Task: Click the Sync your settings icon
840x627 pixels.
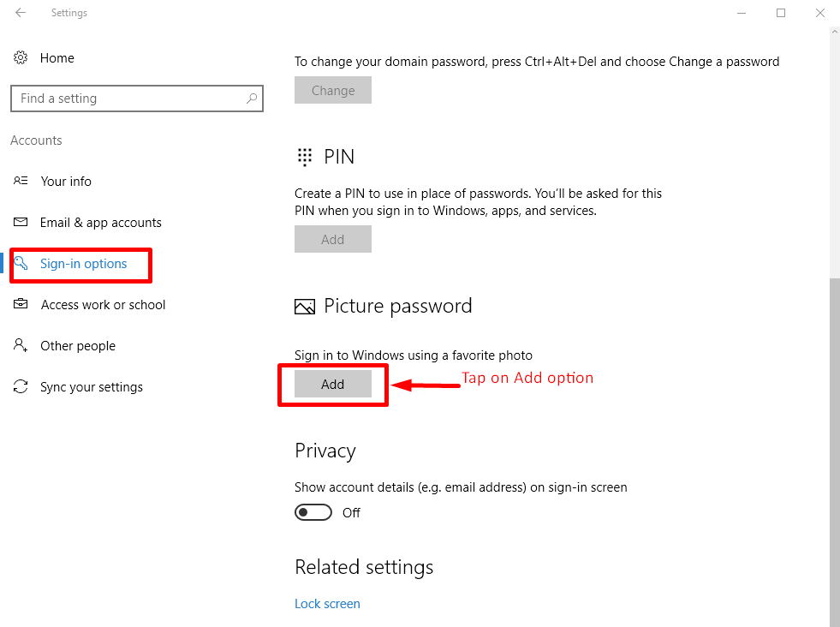Action: click(x=21, y=387)
